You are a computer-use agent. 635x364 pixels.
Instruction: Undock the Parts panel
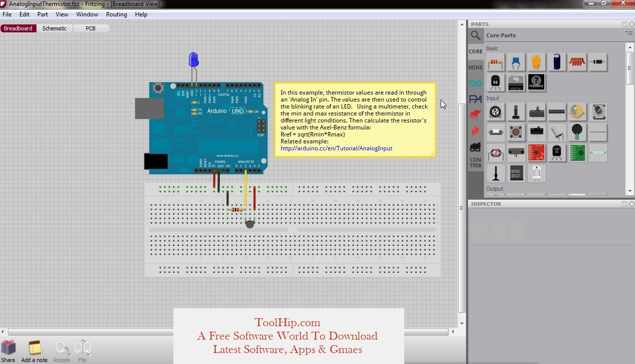point(625,24)
